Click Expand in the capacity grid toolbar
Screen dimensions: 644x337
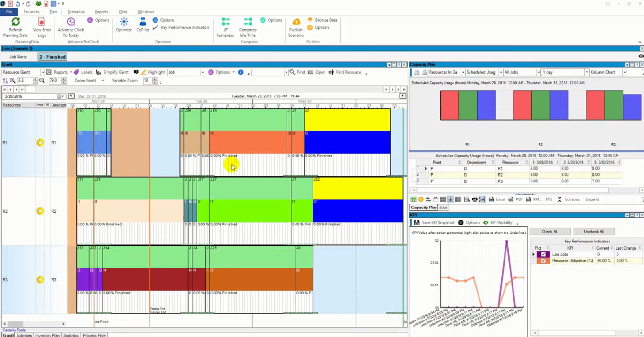(x=592, y=199)
